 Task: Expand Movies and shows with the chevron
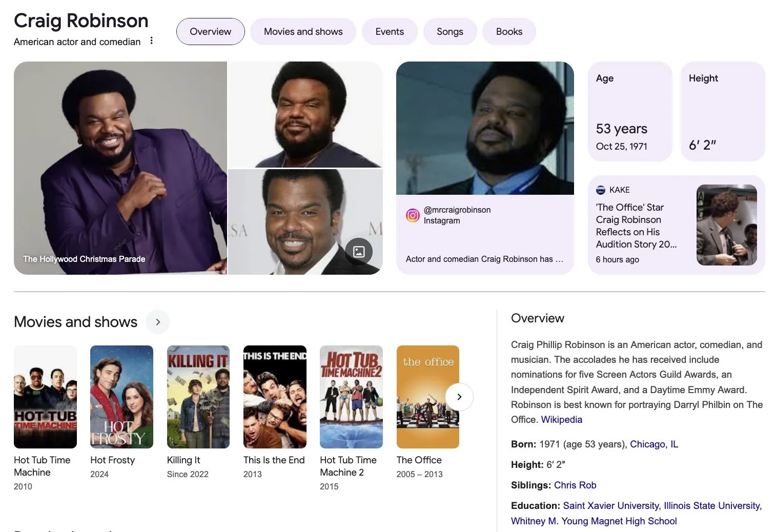158,322
